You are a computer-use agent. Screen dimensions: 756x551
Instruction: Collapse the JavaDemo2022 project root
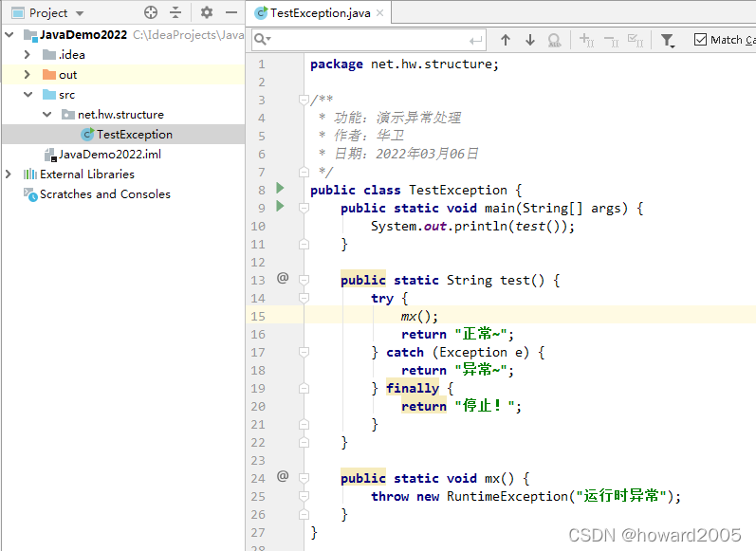9,35
